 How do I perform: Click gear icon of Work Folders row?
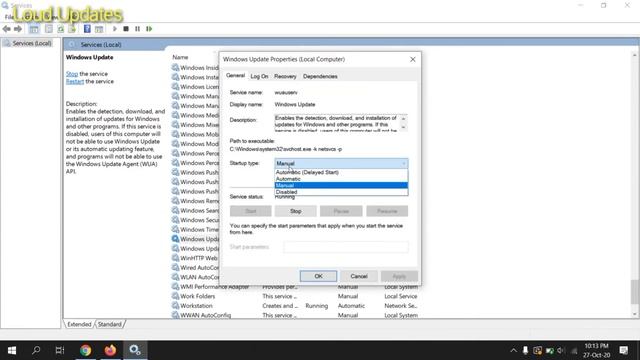coord(176,296)
